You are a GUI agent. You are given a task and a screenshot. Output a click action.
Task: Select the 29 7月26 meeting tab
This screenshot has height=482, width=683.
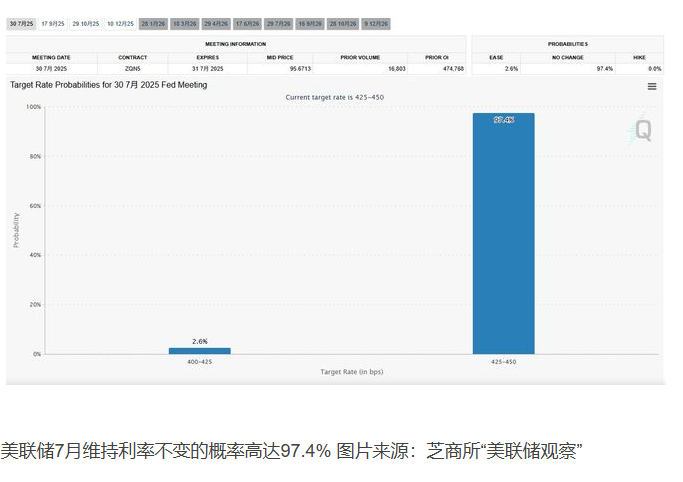point(277,23)
